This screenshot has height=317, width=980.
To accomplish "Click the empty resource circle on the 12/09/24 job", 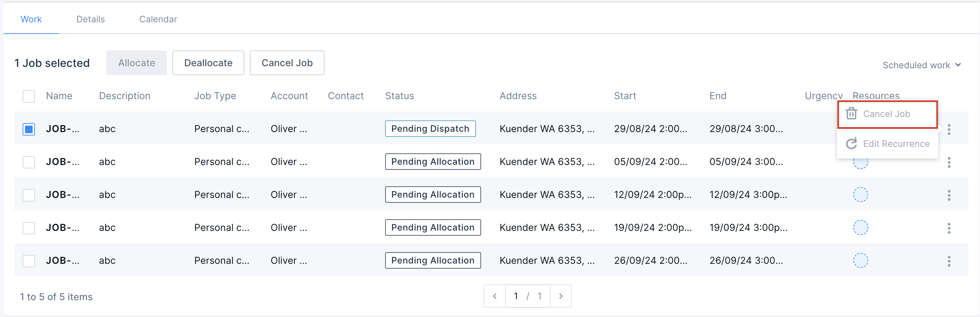I will pos(860,195).
